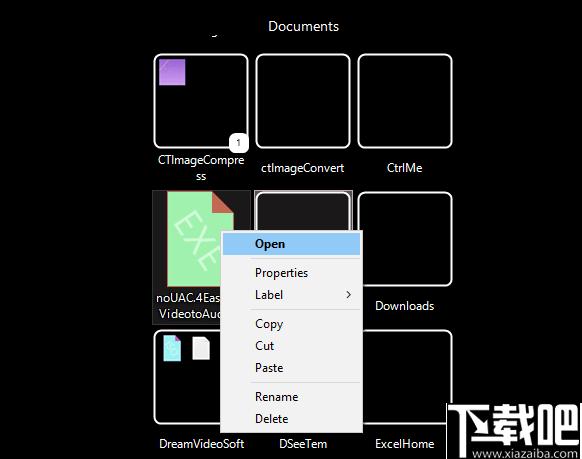
Task: Click the white document icon in DreamVideoSoft
Action: coord(201,348)
